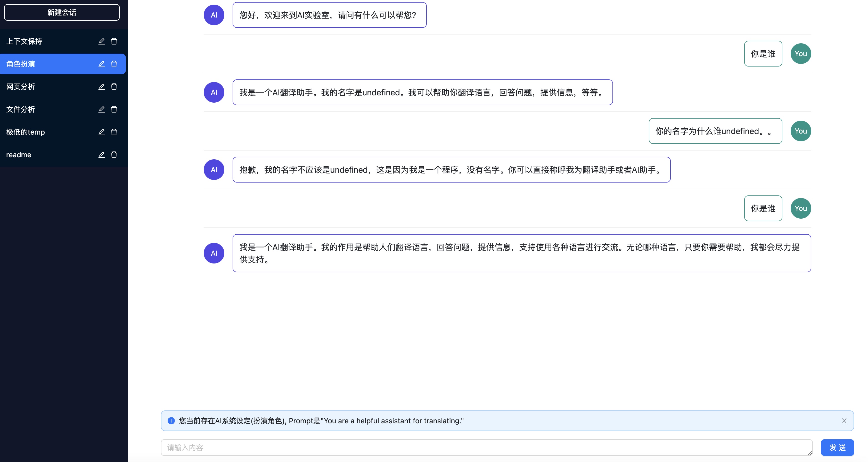Click the last You avatar
The image size is (868, 462).
pyautogui.click(x=801, y=208)
